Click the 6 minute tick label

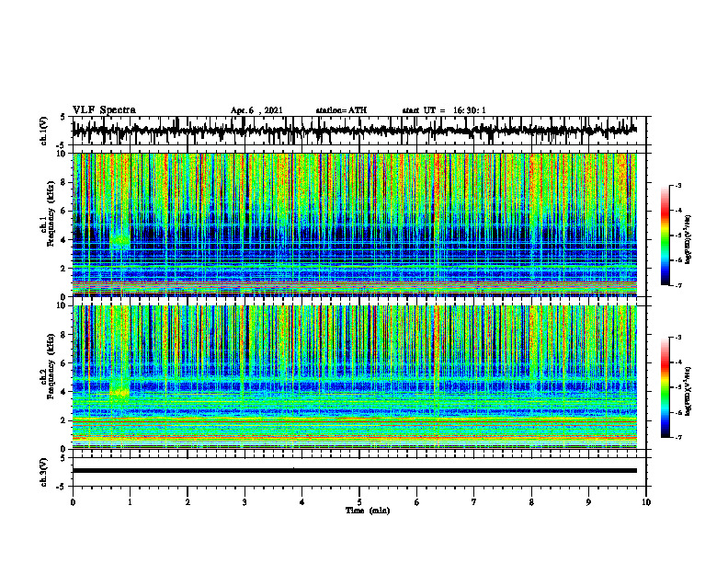[x=417, y=502]
